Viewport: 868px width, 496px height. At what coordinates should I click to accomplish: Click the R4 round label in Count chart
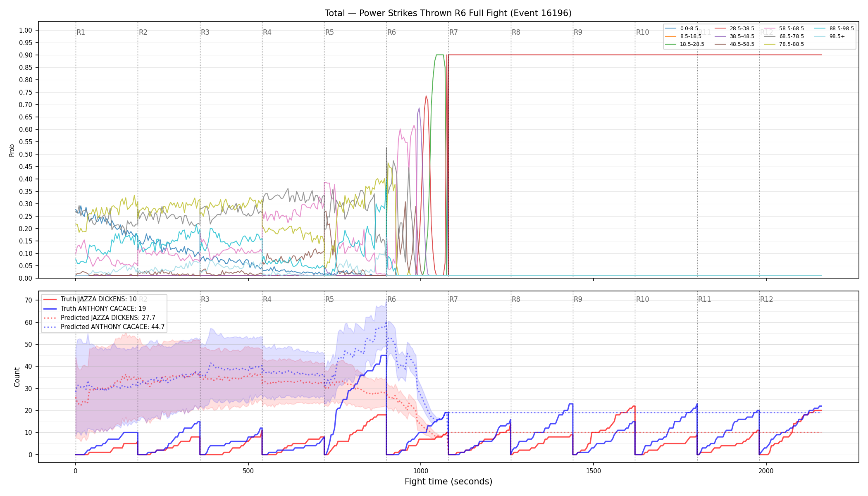click(x=267, y=299)
